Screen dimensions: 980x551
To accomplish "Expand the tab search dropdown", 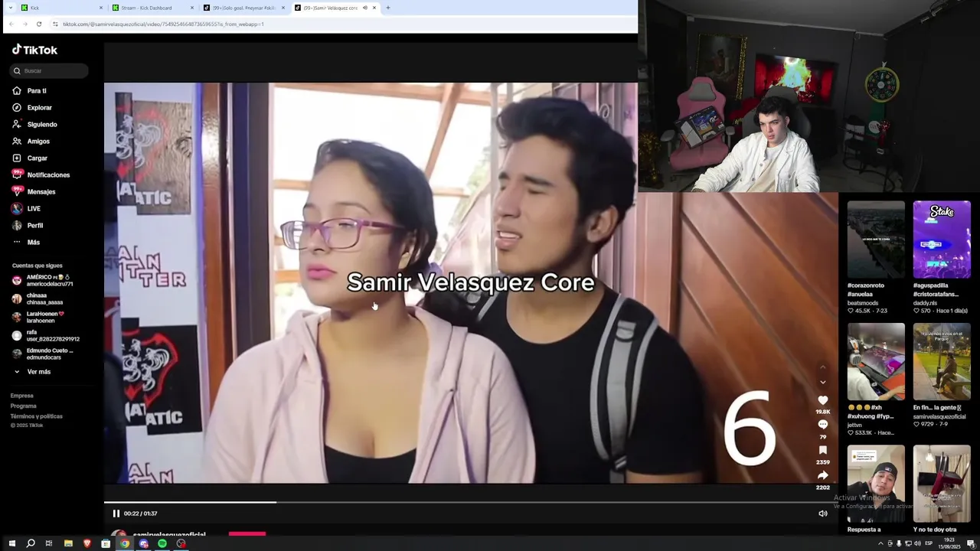I will tap(10, 8).
